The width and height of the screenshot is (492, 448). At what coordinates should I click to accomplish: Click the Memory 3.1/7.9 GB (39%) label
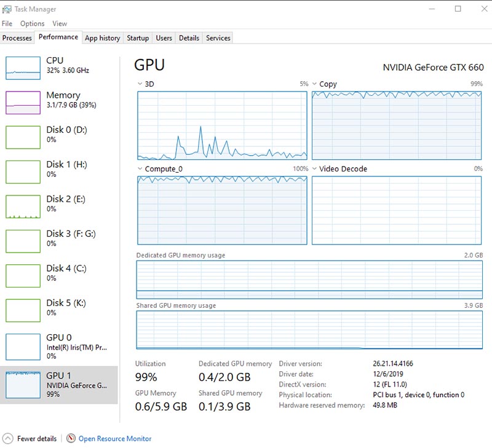[x=71, y=104]
